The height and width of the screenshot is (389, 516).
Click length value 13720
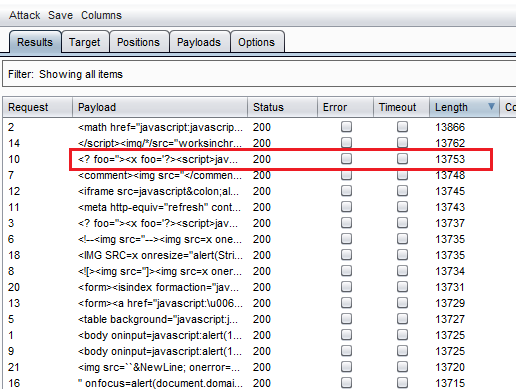coord(450,367)
